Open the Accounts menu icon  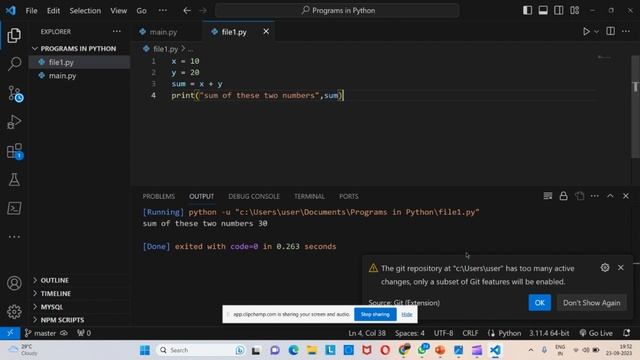pyautogui.click(x=14, y=283)
